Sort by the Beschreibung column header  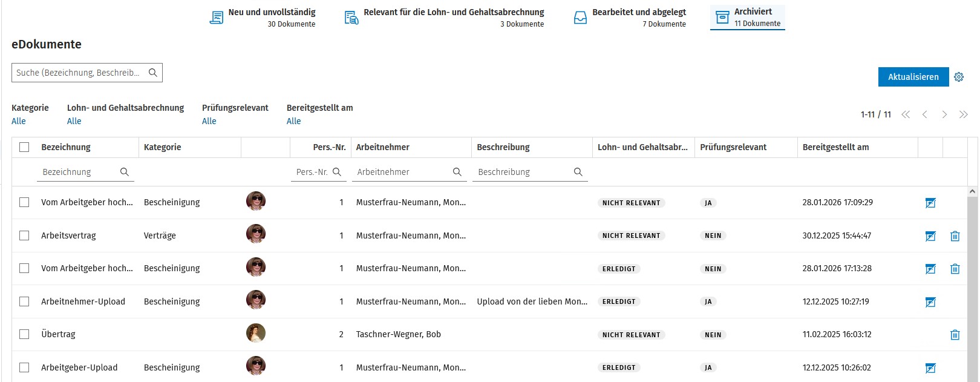(503, 147)
